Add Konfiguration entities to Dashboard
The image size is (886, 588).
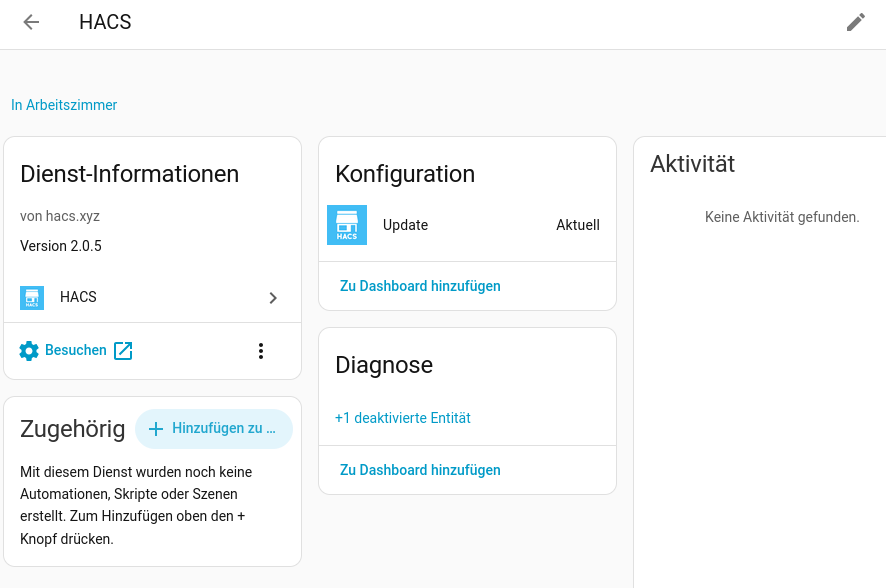click(420, 286)
